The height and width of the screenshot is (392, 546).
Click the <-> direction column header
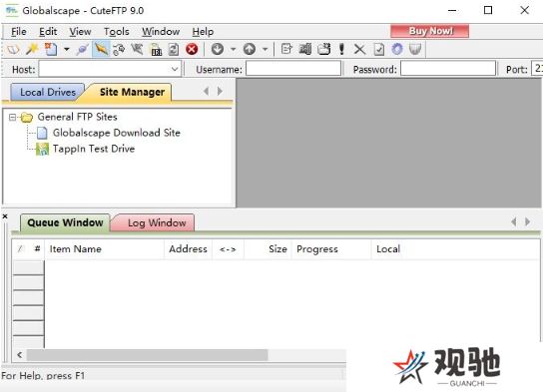pos(228,249)
